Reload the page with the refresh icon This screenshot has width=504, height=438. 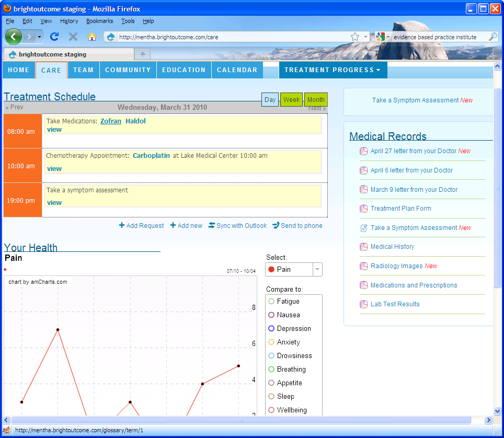click(x=54, y=37)
